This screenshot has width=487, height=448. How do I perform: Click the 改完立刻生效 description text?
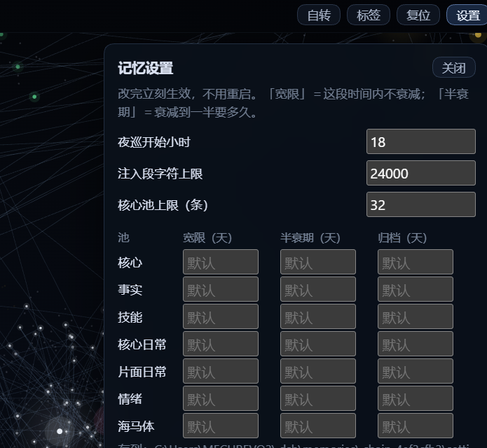(x=293, y=103)
